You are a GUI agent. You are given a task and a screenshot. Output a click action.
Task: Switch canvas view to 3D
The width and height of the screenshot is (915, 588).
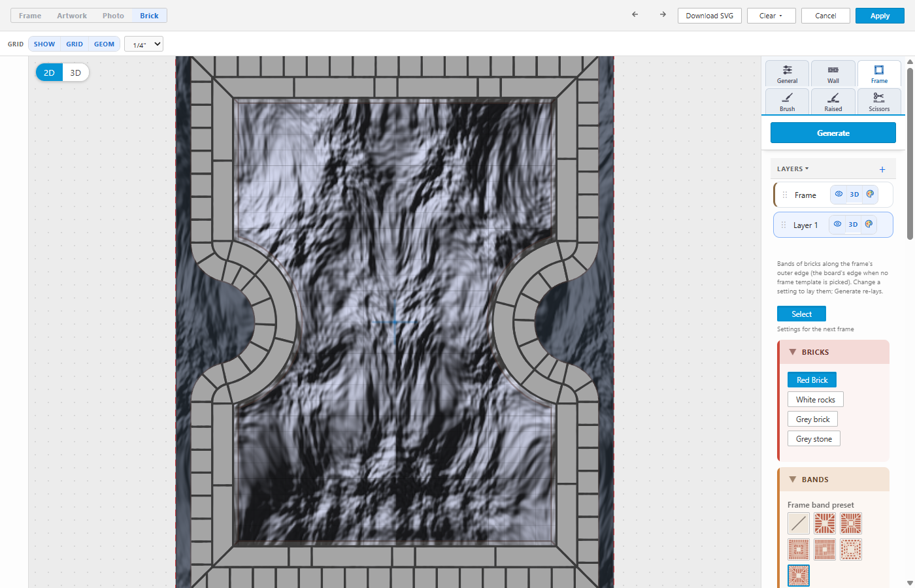pyautogui.click(x=76, y=73)
